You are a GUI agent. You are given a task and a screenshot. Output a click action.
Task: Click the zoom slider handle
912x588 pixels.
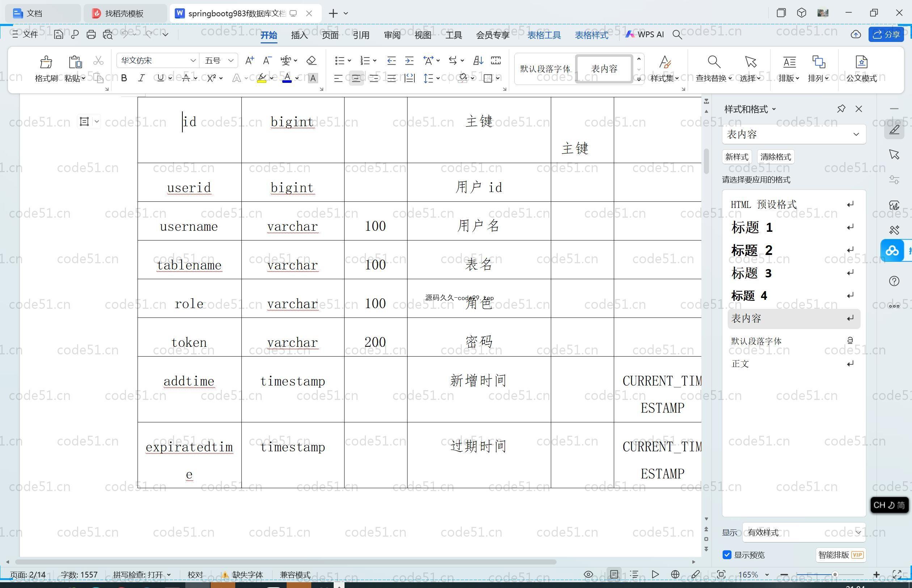pos(835,575)
